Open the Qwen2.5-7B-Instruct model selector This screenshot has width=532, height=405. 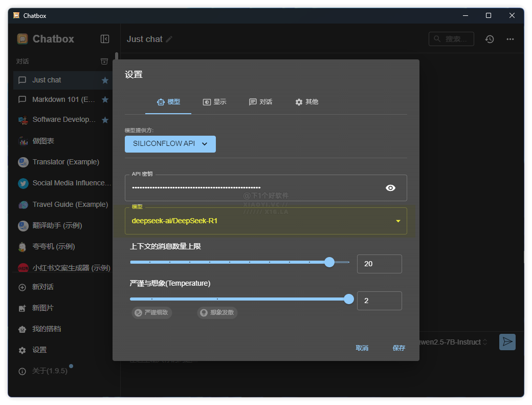tap(453, 342)
